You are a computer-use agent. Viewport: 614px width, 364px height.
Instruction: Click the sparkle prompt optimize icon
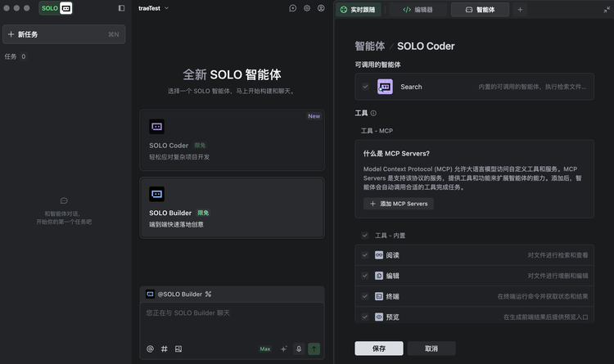(x=284, y=348)
